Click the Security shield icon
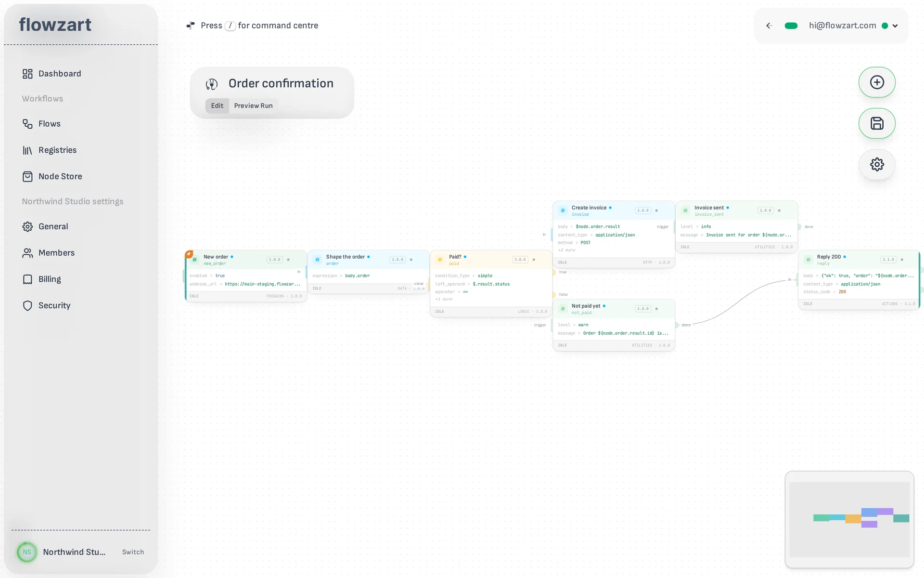Viewport: 924px width, 578px height. [x=27, y=305]
